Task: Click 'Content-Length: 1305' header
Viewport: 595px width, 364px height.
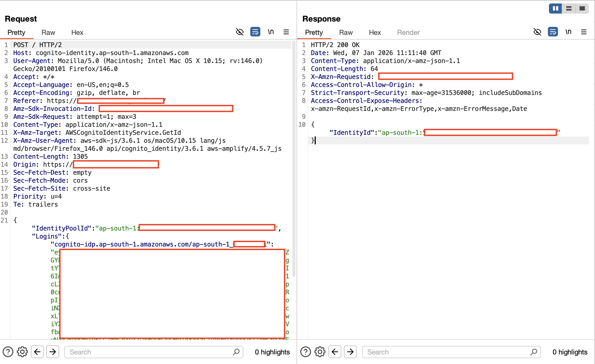Action: tap(51, 156)
